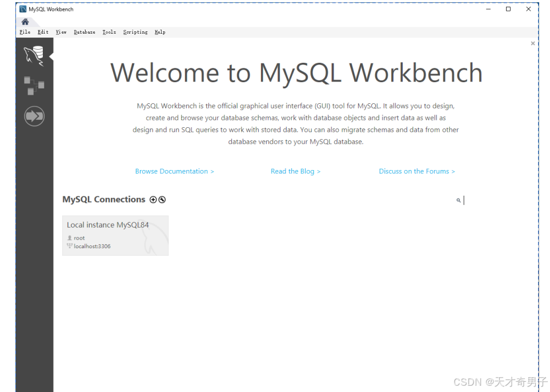
Task: Open Local instance MySQL84 connection tile
Action: pyautogui.click(x=115, y=236)
